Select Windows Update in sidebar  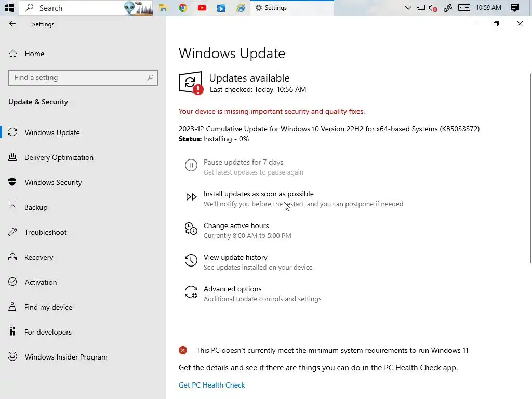(x=83, y=132)
